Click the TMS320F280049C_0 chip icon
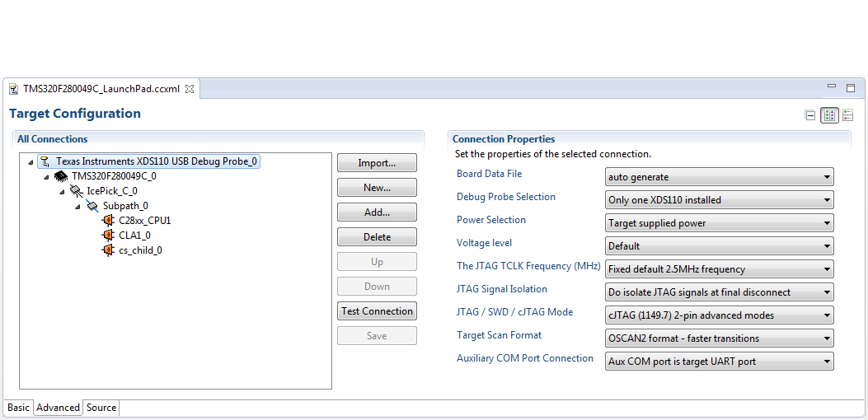The width and height of the screenshot is (868, 420). pos(61,176)
